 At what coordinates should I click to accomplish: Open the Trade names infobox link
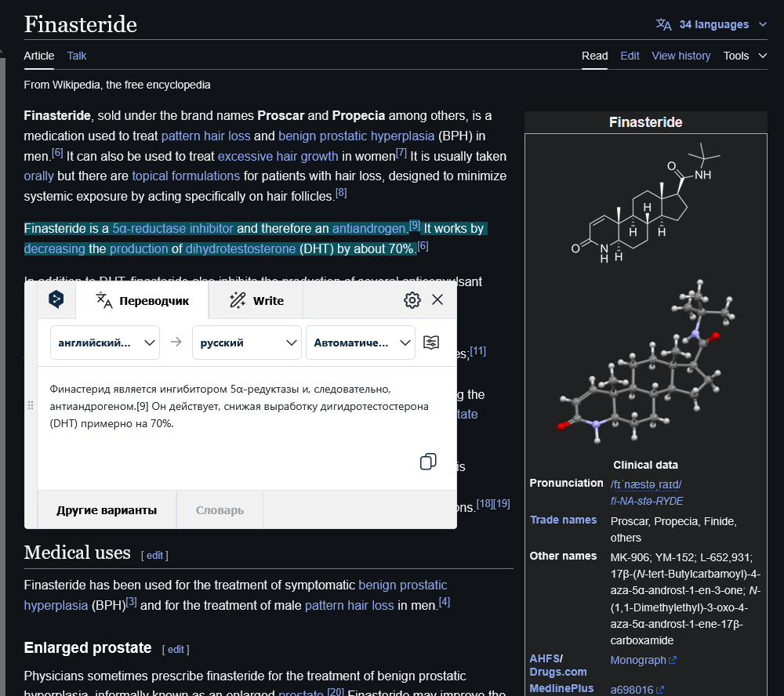click(563, 520)
